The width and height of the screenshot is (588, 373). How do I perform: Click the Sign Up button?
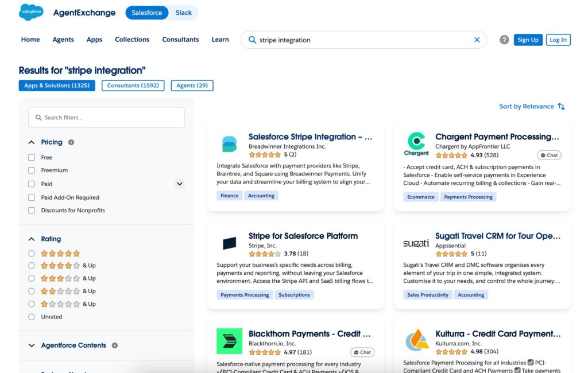point(528,40)
